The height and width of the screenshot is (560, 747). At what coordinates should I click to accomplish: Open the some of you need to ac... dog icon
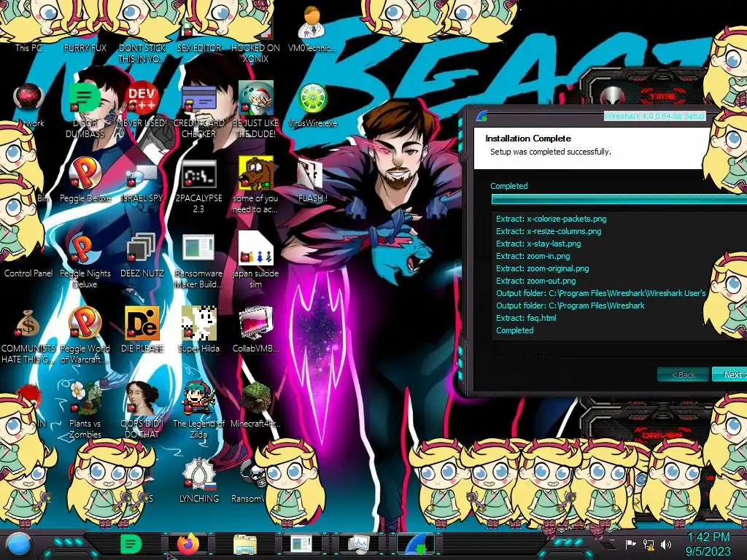click(x=255, y=184)
